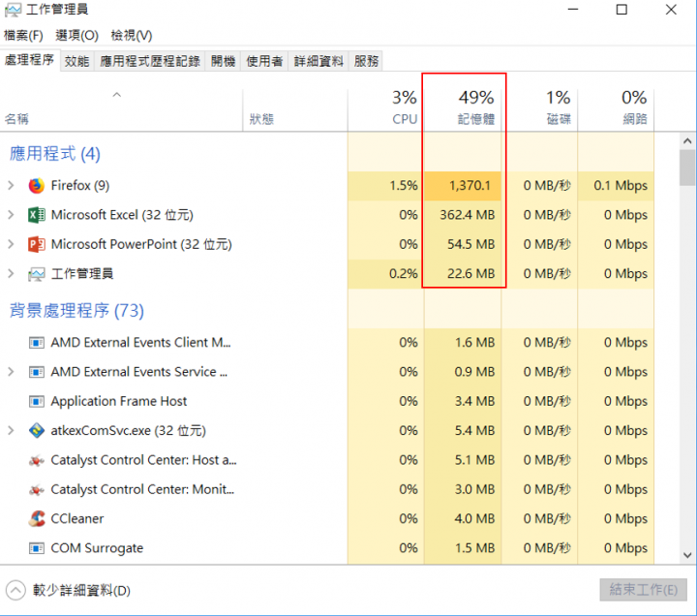
Task: Switch to the 效能 tab
Action: (x=76, y=61)
